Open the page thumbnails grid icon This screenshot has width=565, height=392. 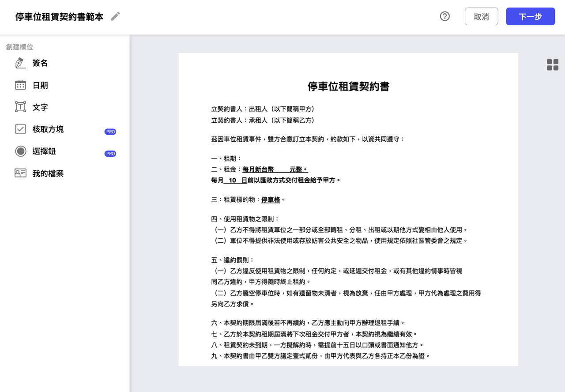(553, 65)
